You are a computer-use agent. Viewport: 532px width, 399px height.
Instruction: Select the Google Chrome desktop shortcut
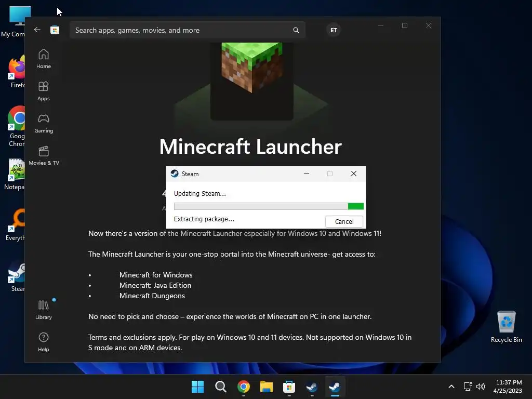16,126
